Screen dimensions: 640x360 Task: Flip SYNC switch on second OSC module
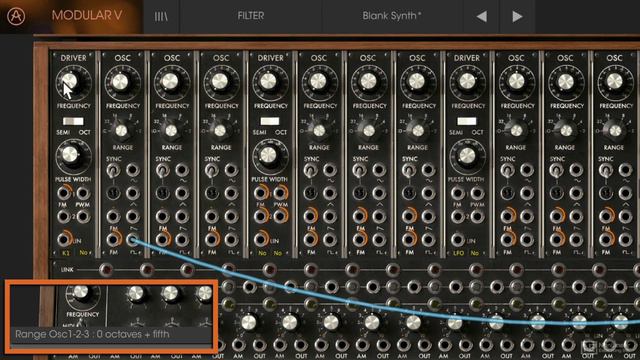click(162, 170)
